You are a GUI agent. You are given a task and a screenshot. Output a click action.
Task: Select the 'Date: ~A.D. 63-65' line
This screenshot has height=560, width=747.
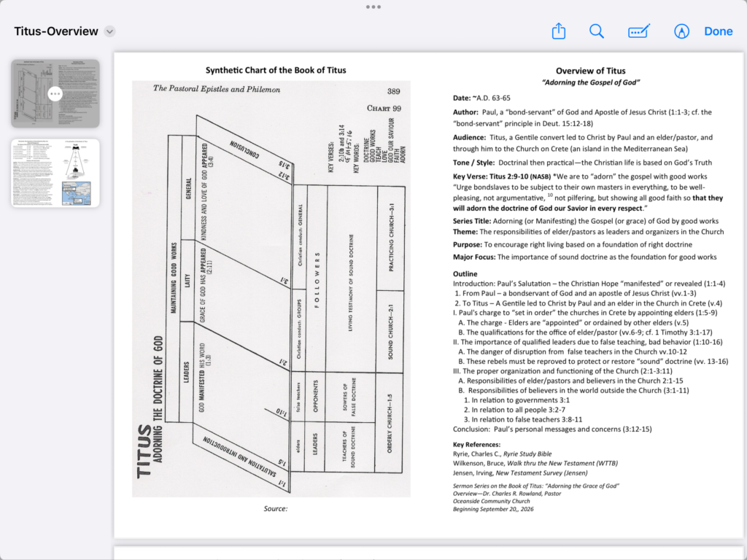pyautogui.click(x=481, y=98)
